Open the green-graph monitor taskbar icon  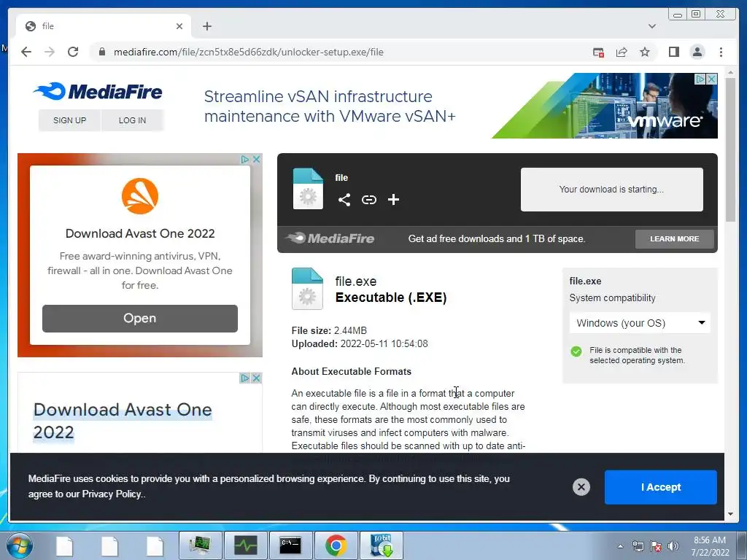pos(246,545)
